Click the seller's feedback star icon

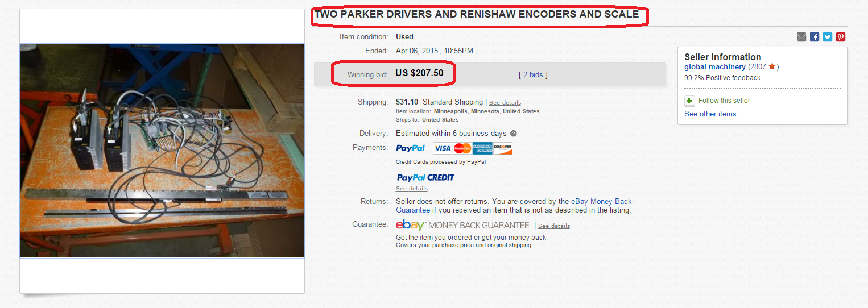[x=772, y=66]
